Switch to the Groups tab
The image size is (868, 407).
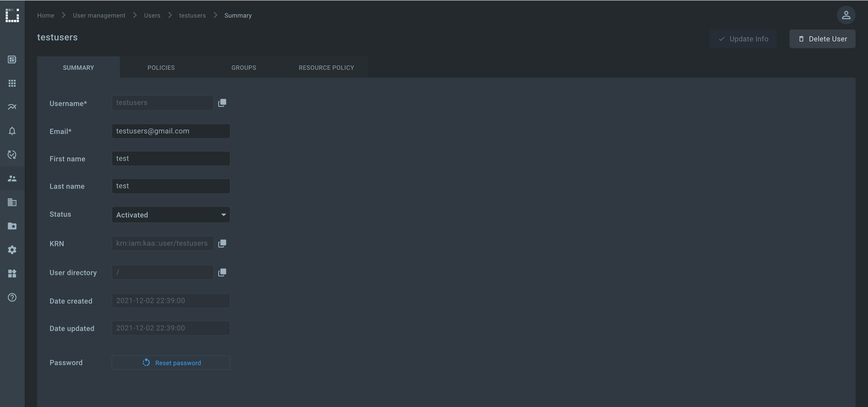[x=244, y=67]
